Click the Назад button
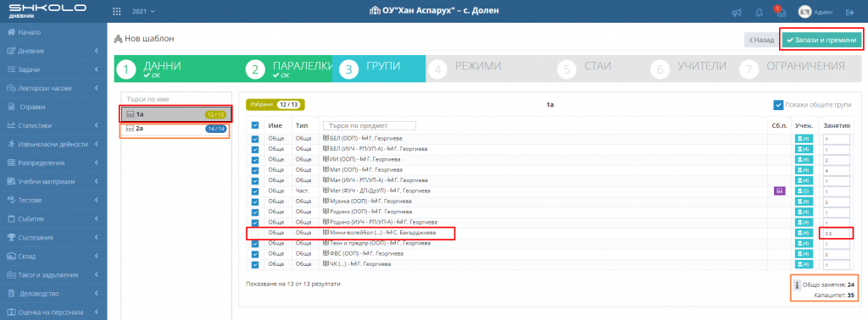This screenshot has height=320, width=868. click(x=762, y=40)
